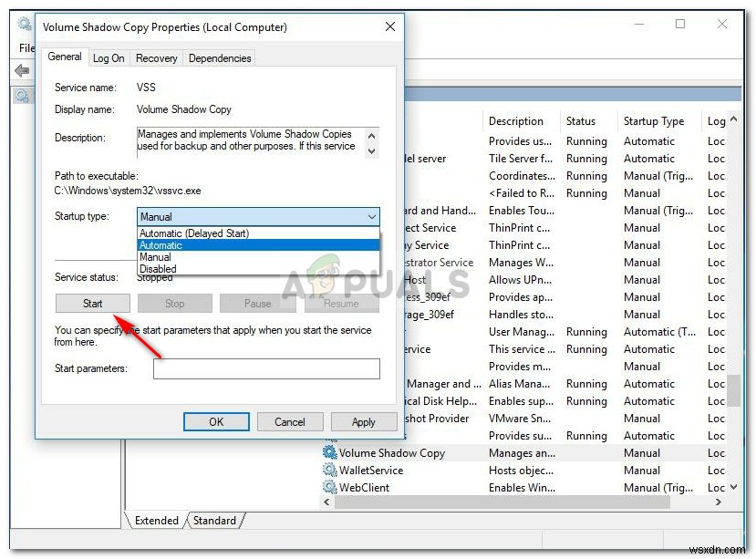Viewport: 756px width, 559px height.
Task: Click the '<Failed to R...' description cell
Action: pos(522,193)
